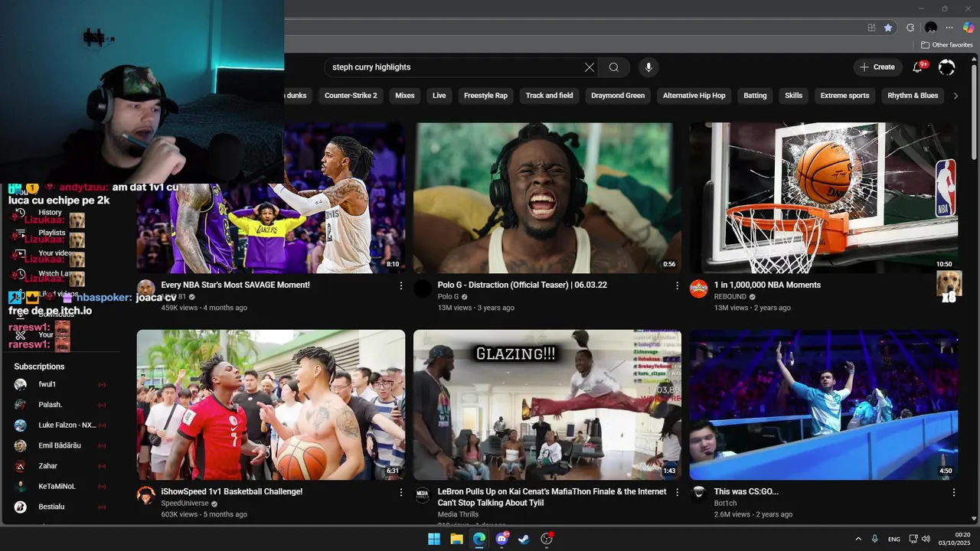Open the Edge profile avatar
The width and height of the screenshot is (980, 551).
(931, 28)
